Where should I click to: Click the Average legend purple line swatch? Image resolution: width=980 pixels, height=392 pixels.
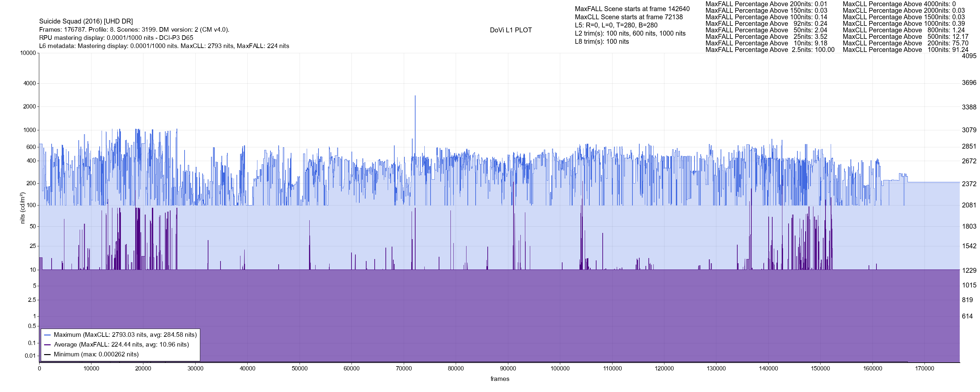coord(47,345)
